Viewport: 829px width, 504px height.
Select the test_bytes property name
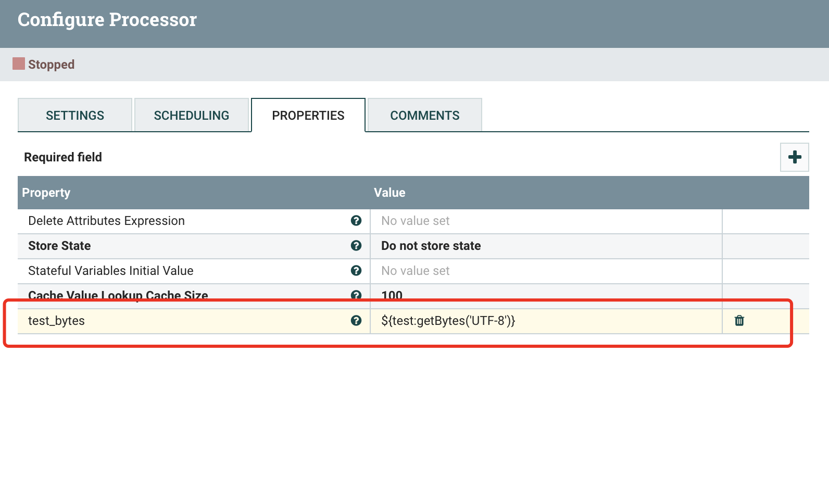(57, 321)
